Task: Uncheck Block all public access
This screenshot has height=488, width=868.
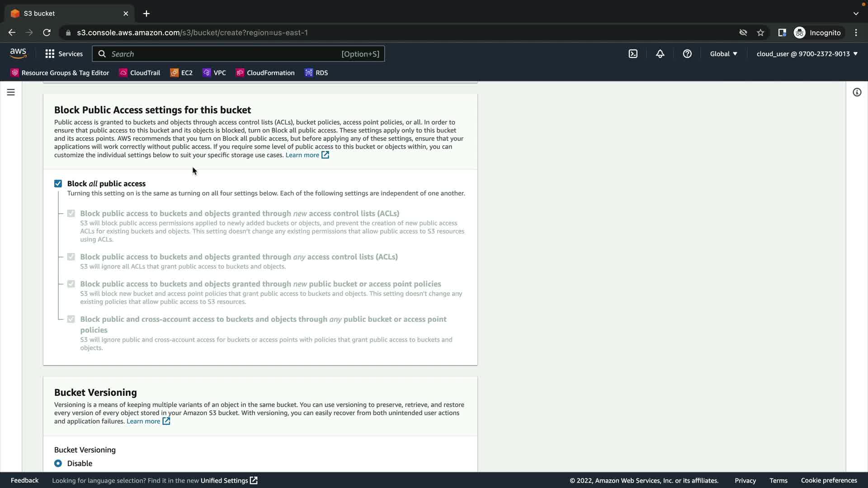Action: click(58, 183)
